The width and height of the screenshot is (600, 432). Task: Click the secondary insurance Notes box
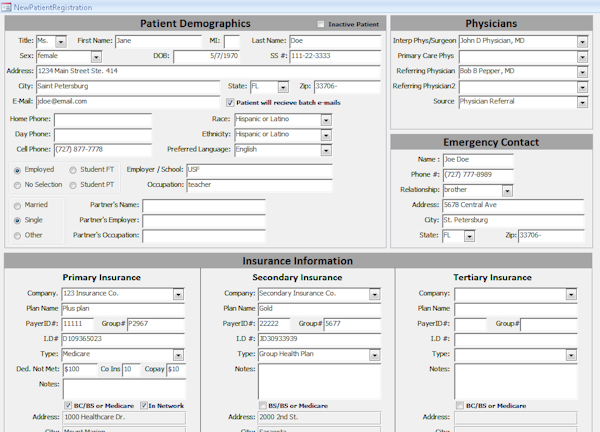point(320,381)
